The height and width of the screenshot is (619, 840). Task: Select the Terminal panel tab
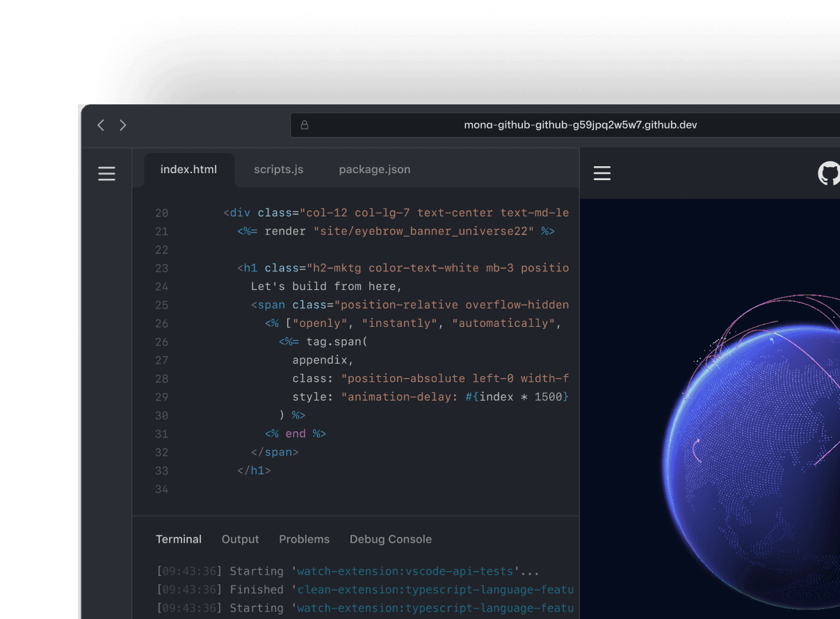tap(179, 539)
